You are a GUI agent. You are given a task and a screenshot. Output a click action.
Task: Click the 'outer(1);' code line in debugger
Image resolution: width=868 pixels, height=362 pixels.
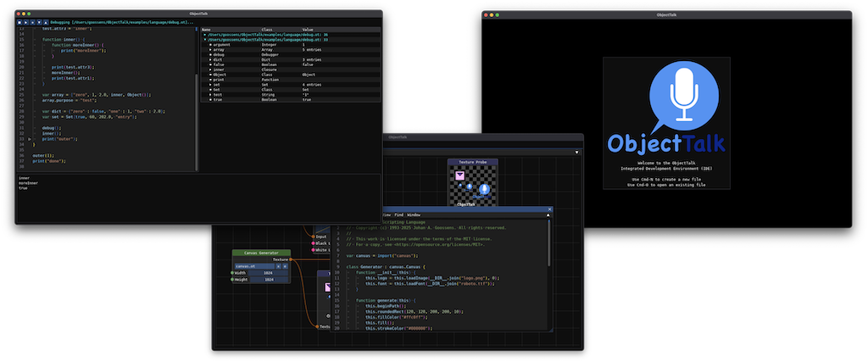click(42, 155)
